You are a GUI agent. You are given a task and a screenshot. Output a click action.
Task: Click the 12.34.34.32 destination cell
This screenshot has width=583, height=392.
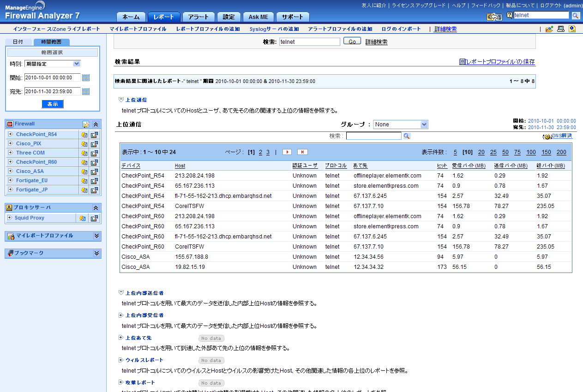pos(369,267)
